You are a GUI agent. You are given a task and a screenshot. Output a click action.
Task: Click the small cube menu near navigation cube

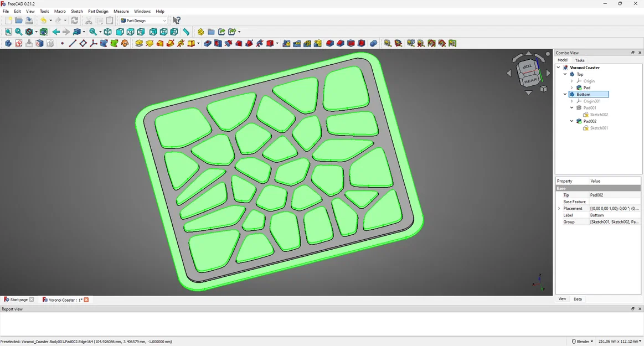coord(543,89)
